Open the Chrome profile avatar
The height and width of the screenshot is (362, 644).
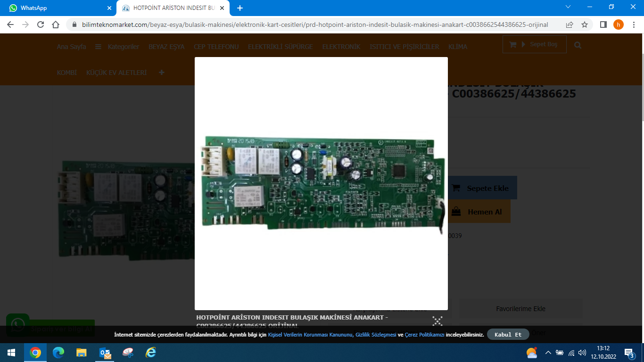(x=618, y=25)
